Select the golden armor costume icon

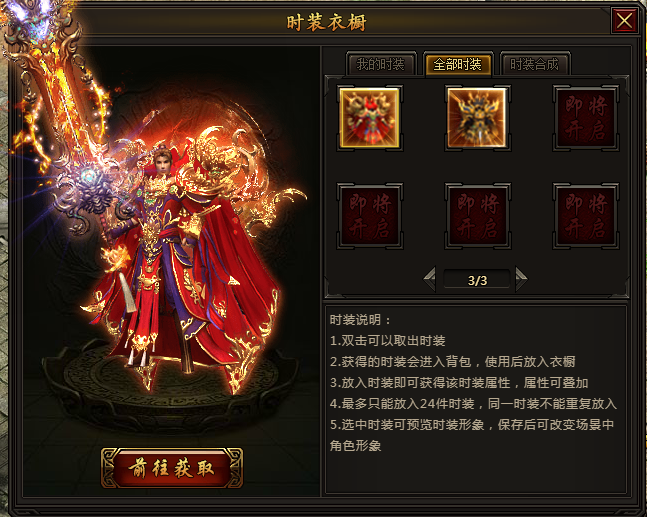[477, 118]
